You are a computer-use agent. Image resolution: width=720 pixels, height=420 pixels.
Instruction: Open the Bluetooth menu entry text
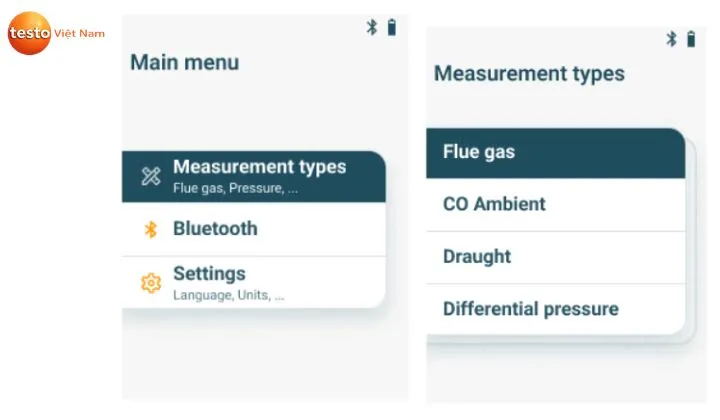click(215, 229)
